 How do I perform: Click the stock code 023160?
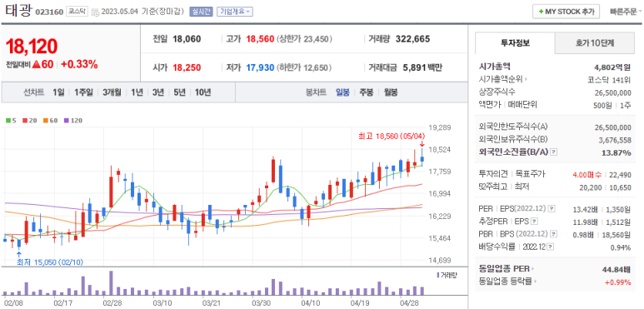49,12
